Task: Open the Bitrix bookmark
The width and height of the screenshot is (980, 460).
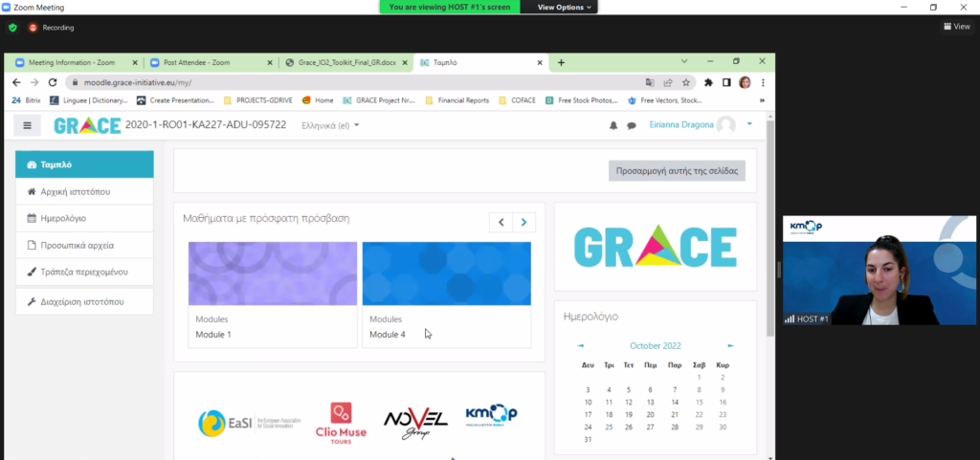Action: tap(26, 100)
